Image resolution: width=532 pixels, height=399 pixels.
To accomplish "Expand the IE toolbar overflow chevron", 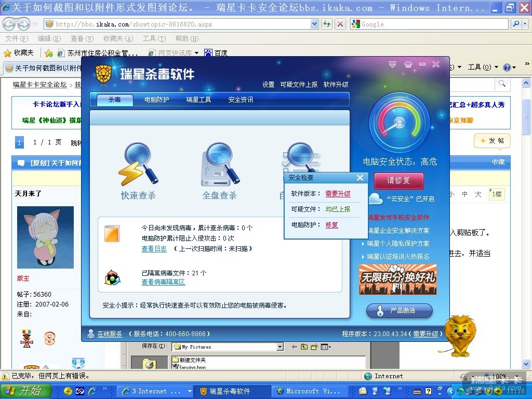I will [x=527, y=63].
